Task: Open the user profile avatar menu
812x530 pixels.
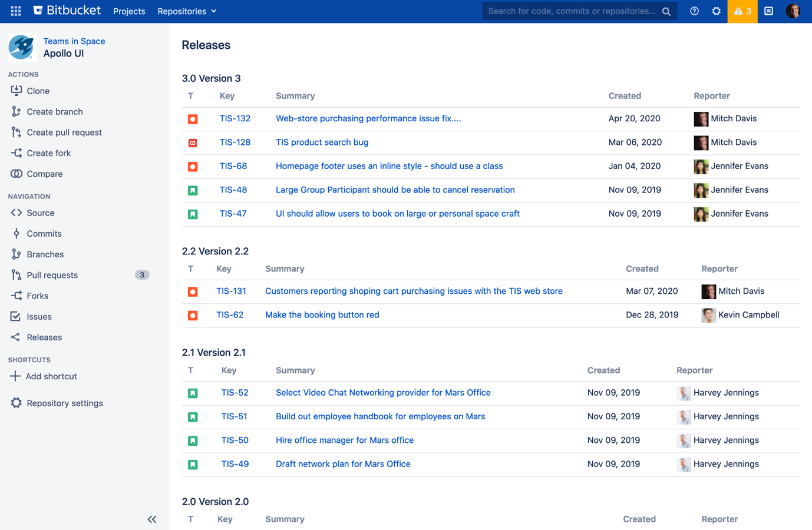Action: (793, 11)
